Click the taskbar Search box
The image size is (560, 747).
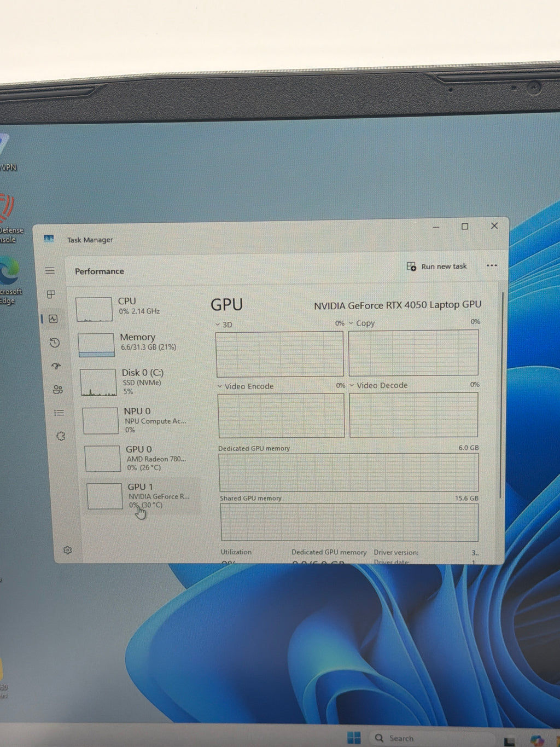pos(431,738)
